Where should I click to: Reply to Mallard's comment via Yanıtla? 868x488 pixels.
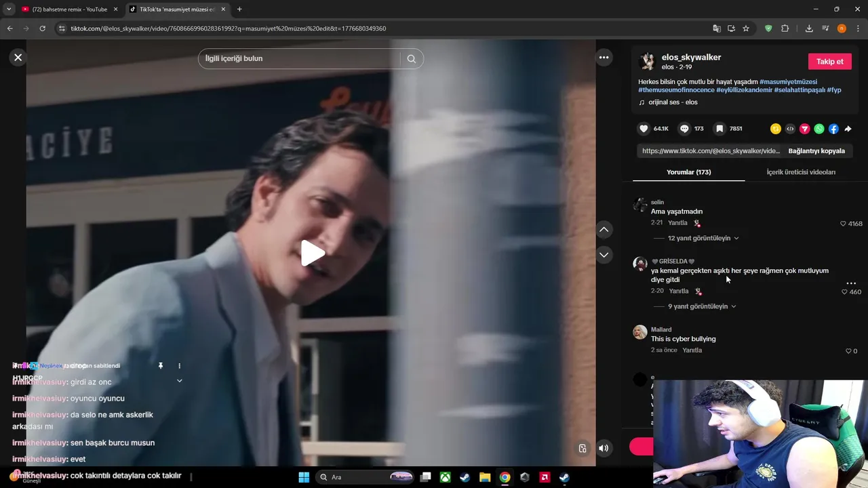click(x=692, y=350)
